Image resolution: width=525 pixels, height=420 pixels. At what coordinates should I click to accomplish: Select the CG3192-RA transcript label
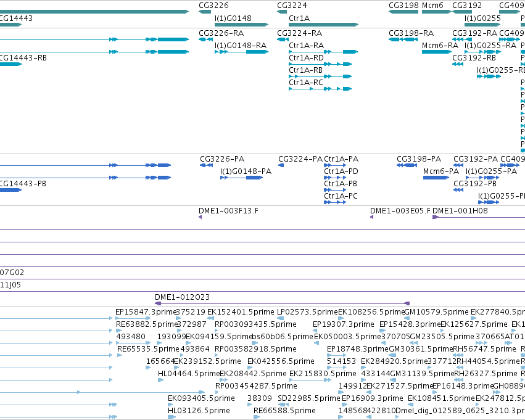coord(475,33)
